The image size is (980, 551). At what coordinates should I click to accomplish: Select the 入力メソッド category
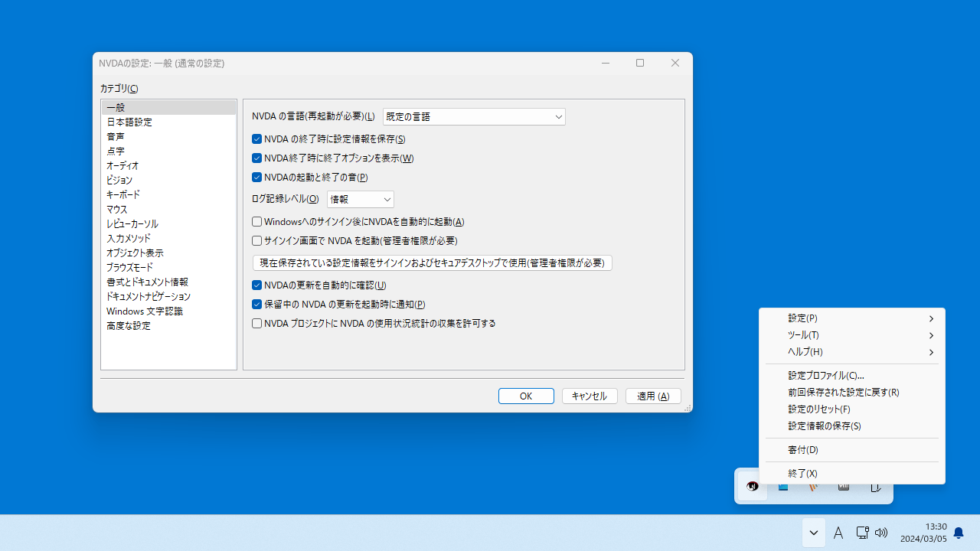(x=168, y=239)
